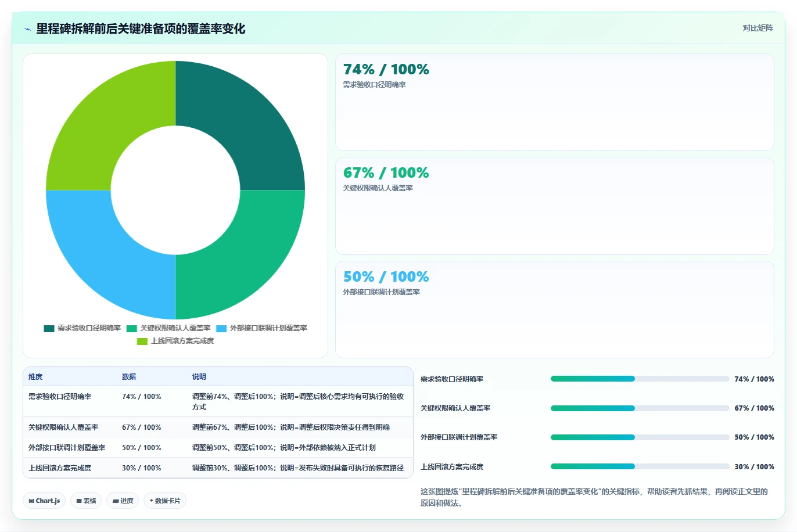
Task: Click the 67% / 100% table cell
Action: (142, 427)
